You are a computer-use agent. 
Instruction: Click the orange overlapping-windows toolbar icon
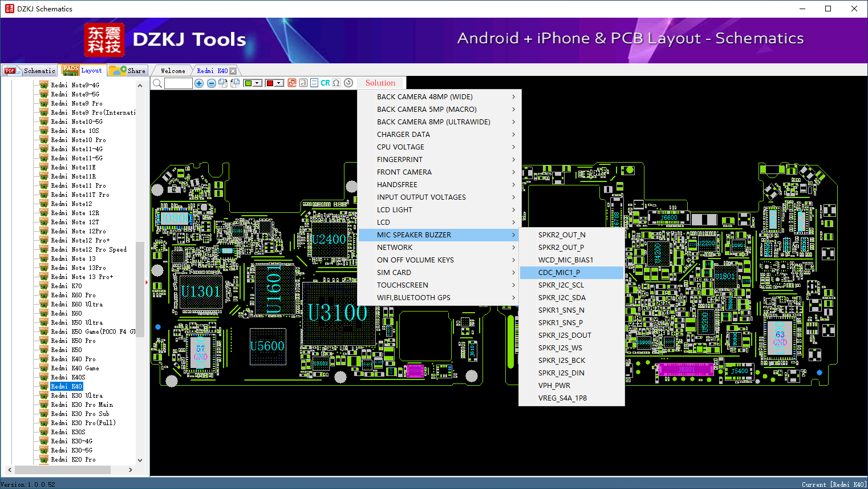[x=292, y=83]
